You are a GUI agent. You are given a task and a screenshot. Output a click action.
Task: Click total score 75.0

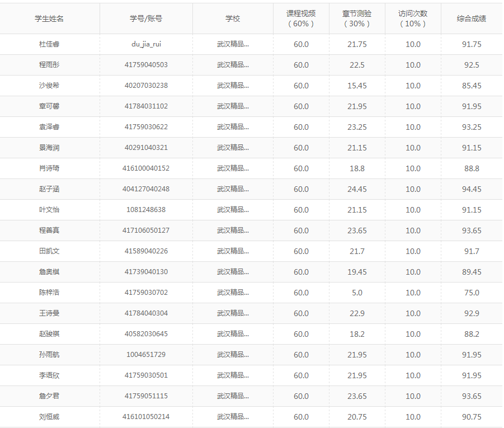click(x=472, y=293)
